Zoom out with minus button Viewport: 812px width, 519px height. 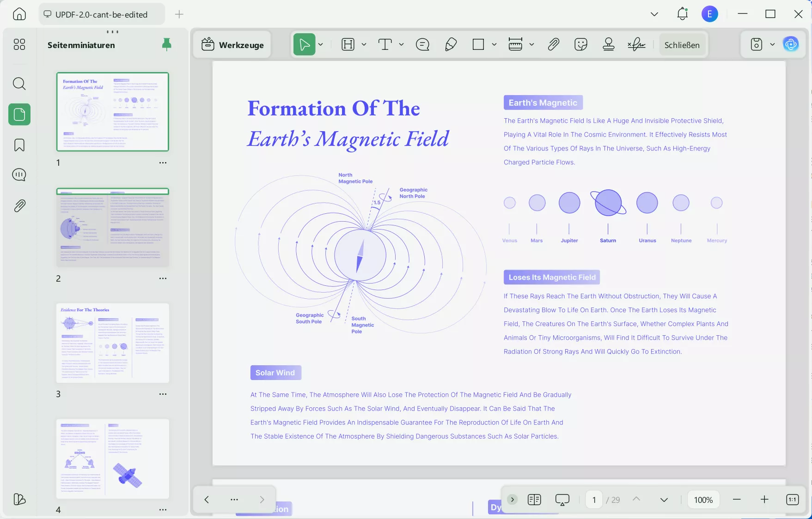(737, 500)
